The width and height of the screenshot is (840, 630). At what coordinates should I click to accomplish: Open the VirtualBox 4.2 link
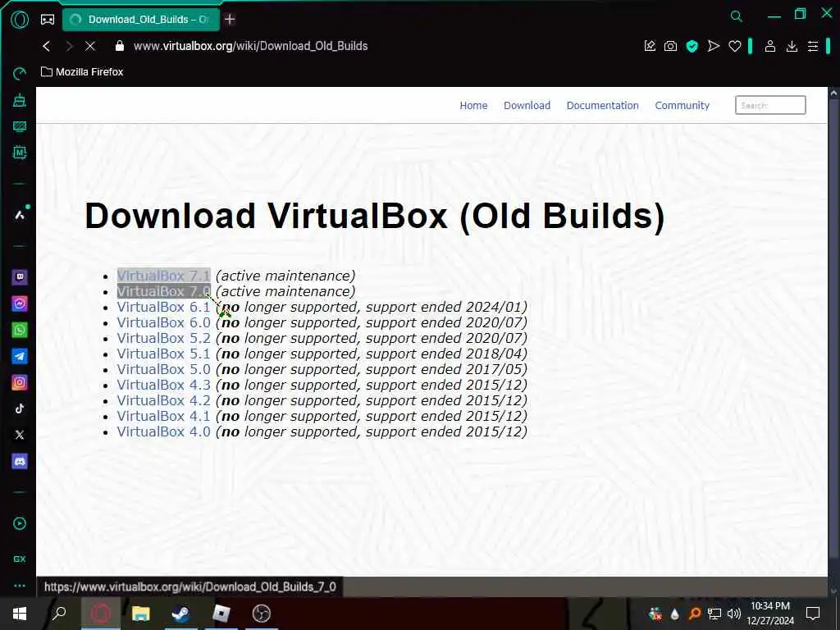[163, 400]
